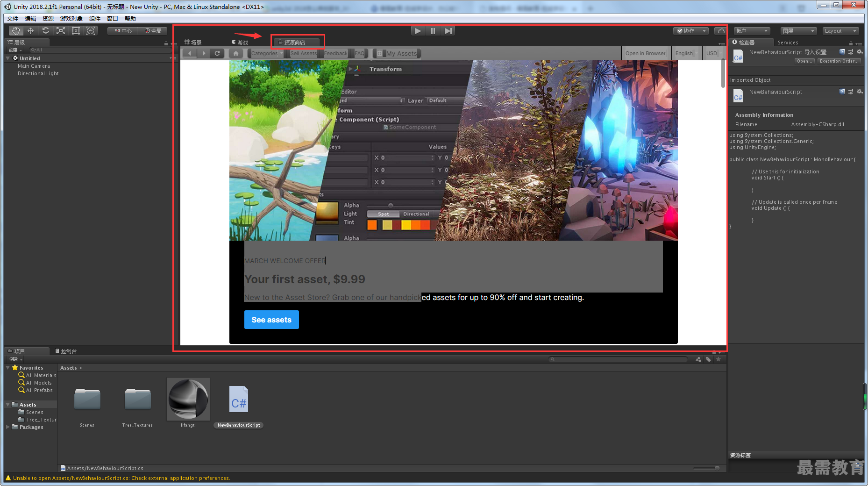The image size is (868, 486).
Task: Go back in Asset Store browser
Action: (189, 53)
